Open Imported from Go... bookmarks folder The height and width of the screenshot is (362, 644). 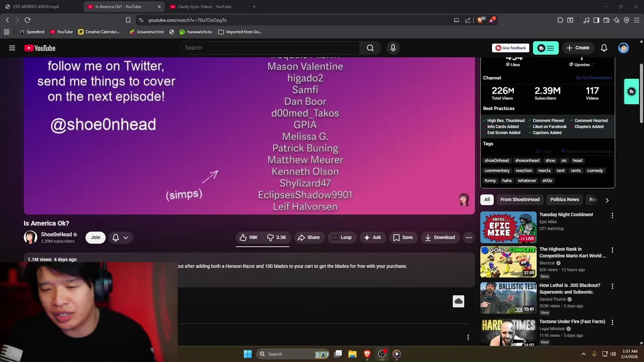[240, 32]
